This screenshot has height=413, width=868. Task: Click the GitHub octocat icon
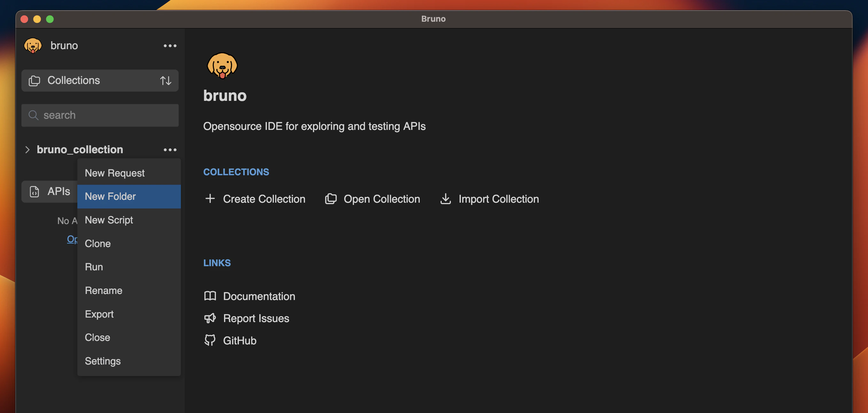point(210,340)
